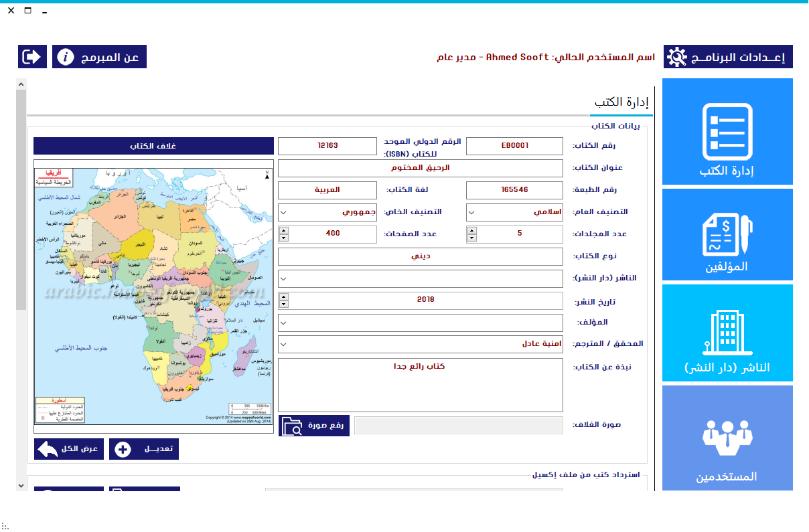This screenshot has width=809, height=532.
Task: Click scrollbar up arrow
Action: click(21, 84)
